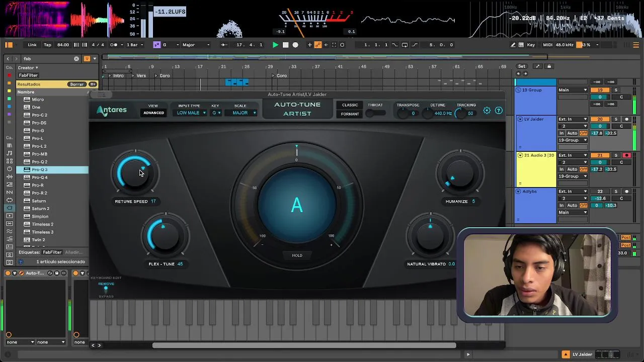Open the Auto-Tune MAJOR scale dropdown
The width and height of the screenshot is (644, 362).
point(244,113)
